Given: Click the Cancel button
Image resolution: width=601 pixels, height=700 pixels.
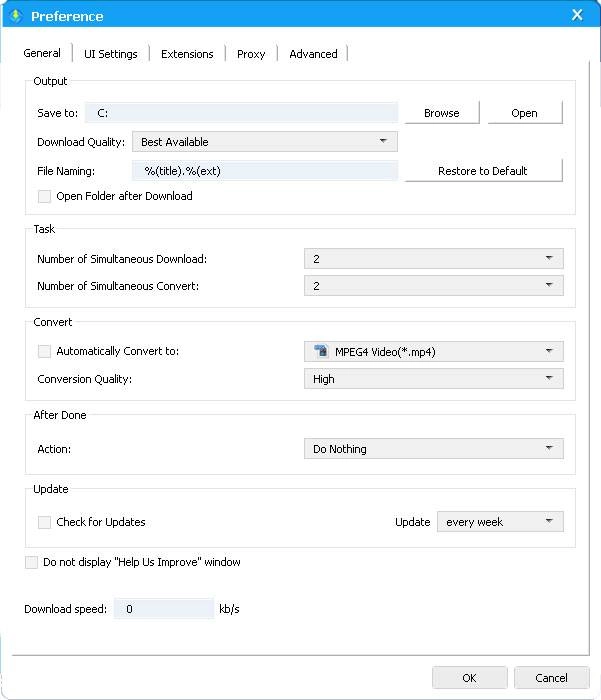Looking at the screenshot, I should (551, 678).
